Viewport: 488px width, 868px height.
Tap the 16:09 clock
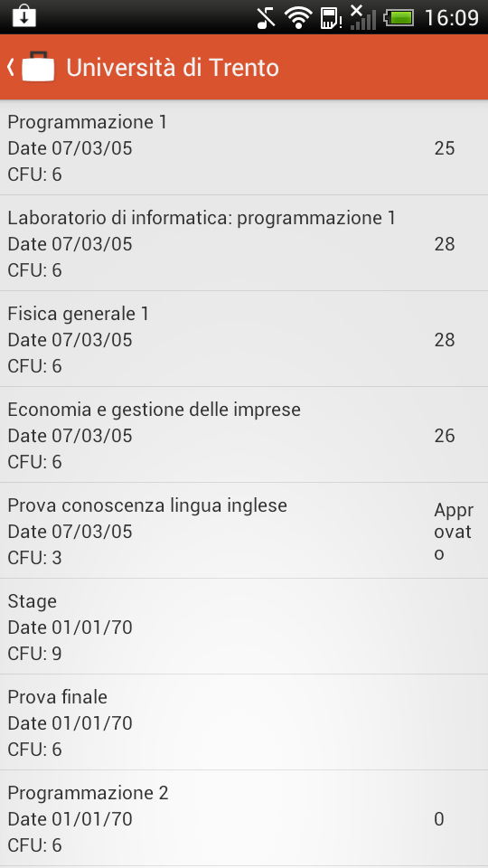451,18
